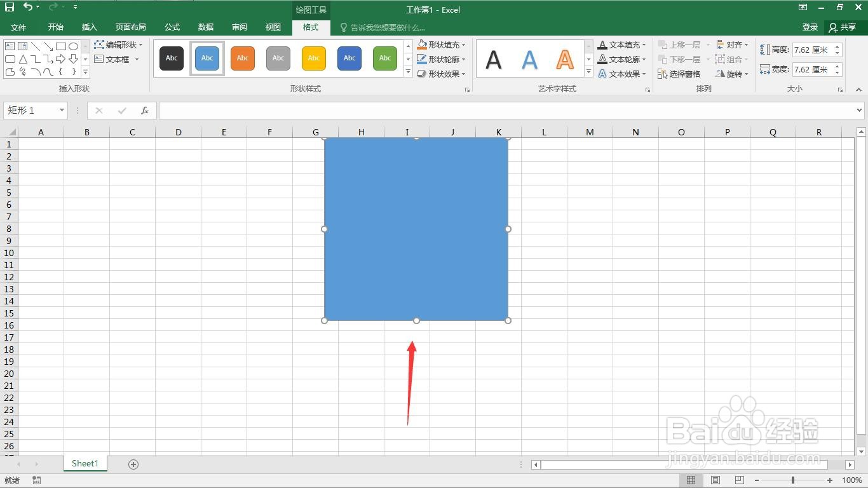Collapse the ribbon with the chevron

coord(859,90)
